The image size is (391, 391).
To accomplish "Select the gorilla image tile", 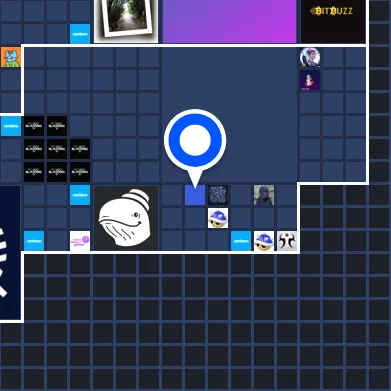I will point(264,195).
